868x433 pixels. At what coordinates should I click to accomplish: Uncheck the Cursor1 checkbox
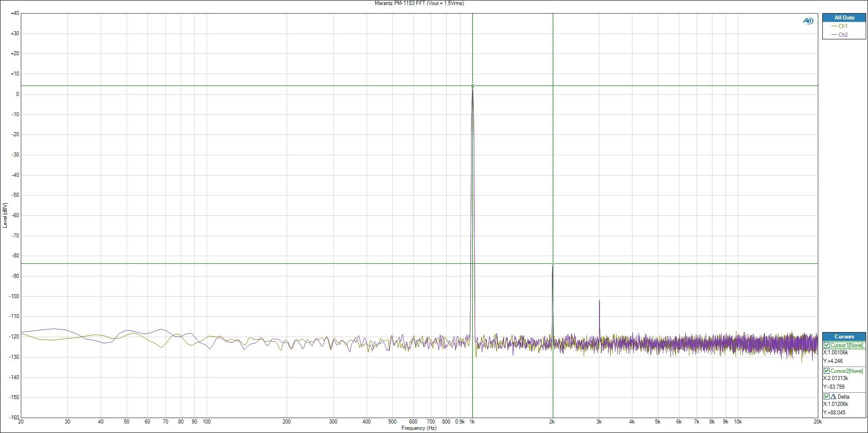[827, 345]
